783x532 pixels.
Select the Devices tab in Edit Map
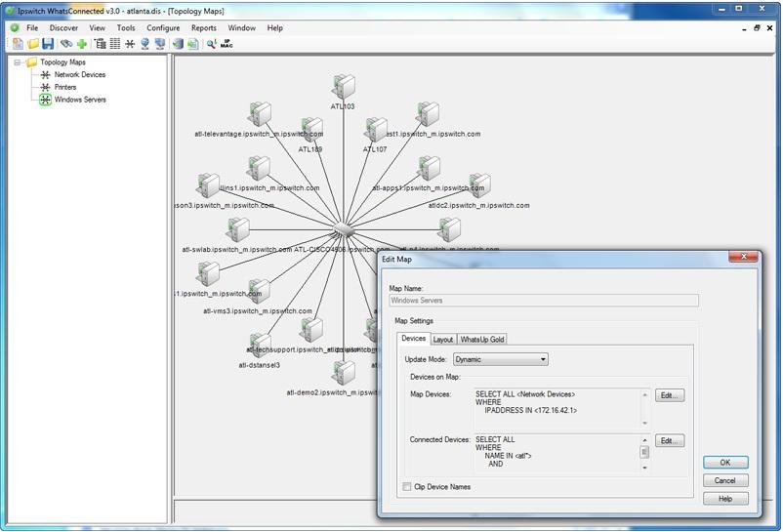[414, 339]
